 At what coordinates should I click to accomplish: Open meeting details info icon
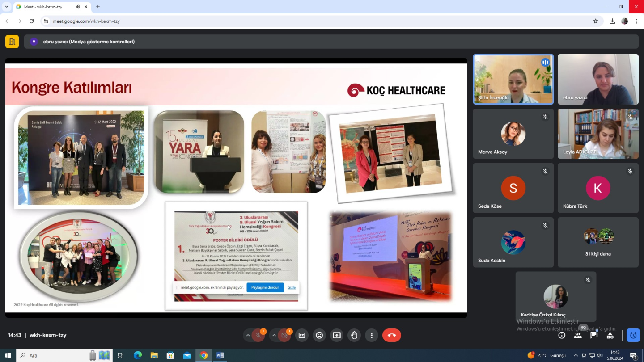point(562,335)
